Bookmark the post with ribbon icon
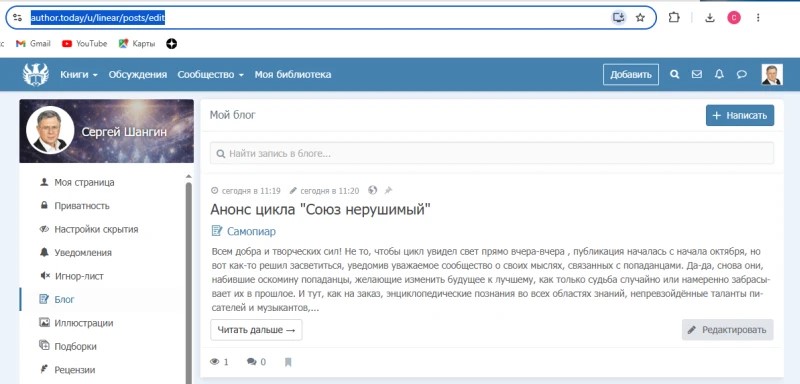800x384 pixels. (x=288, y=362)
